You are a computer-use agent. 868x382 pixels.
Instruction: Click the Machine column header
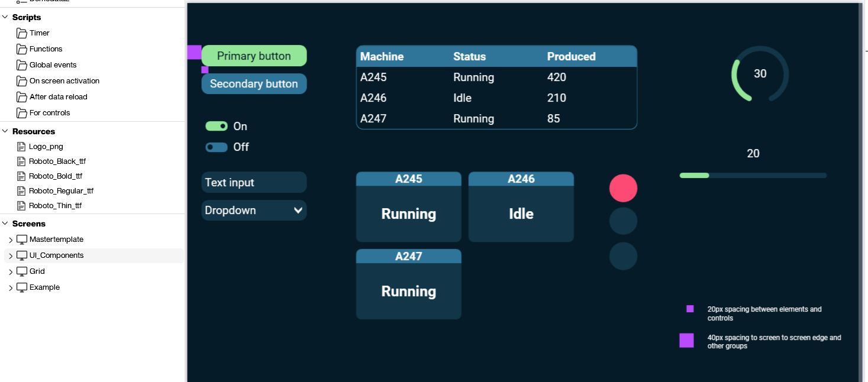[x=381, y=56]
